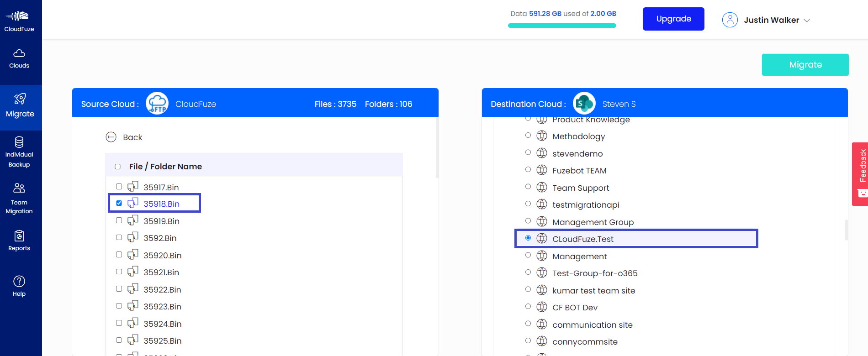The height and width of the screenshot is (356, 868).
Task: Open Team Migration in sidebar
Action: coord(19,199)
